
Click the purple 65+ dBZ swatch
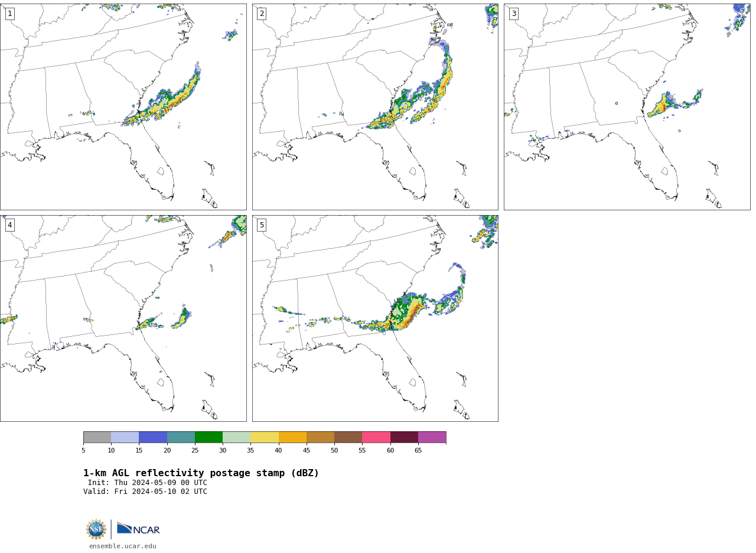point(432,437)
